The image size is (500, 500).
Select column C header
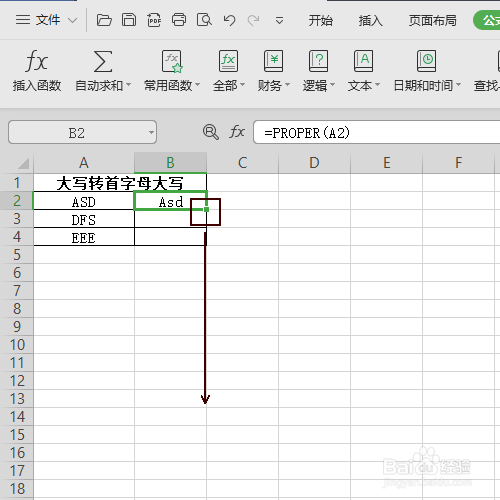pyautogui.click(x=242, y=163)
